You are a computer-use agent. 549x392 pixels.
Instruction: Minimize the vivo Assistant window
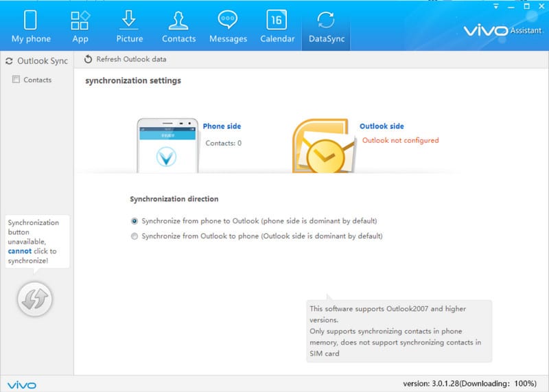[511, 6]
